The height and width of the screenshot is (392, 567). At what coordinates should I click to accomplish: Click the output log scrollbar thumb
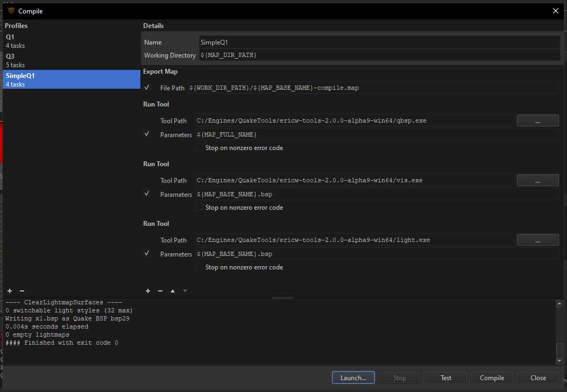559,349
